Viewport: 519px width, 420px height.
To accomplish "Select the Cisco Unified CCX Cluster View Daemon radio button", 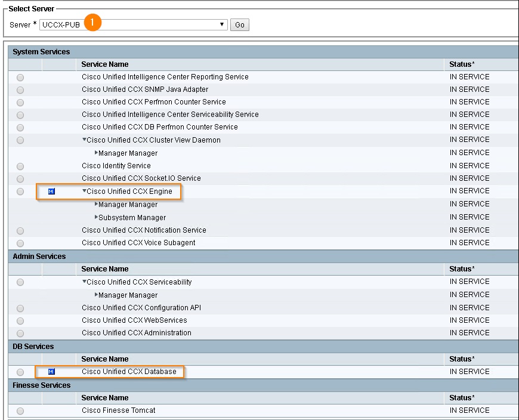I will click(x=20, y=140).
